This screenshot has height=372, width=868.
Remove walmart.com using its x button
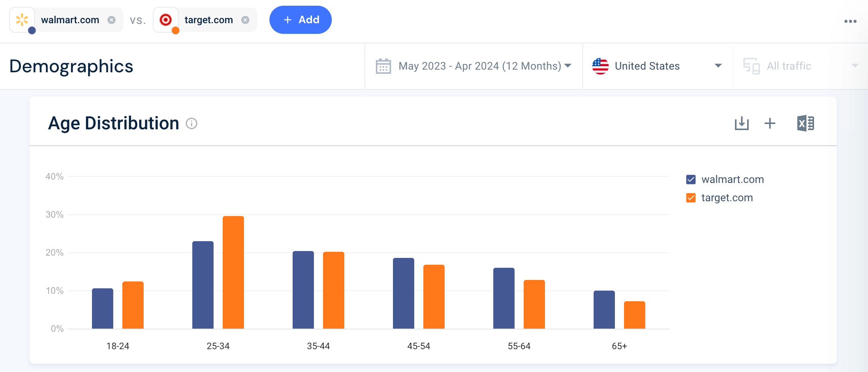pos(111,20)
